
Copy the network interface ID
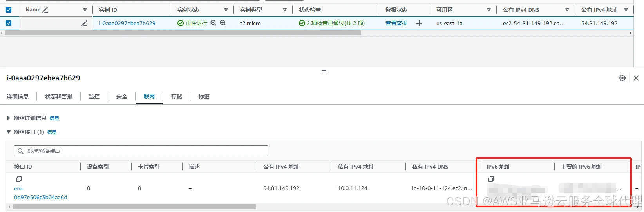[18, 179]
